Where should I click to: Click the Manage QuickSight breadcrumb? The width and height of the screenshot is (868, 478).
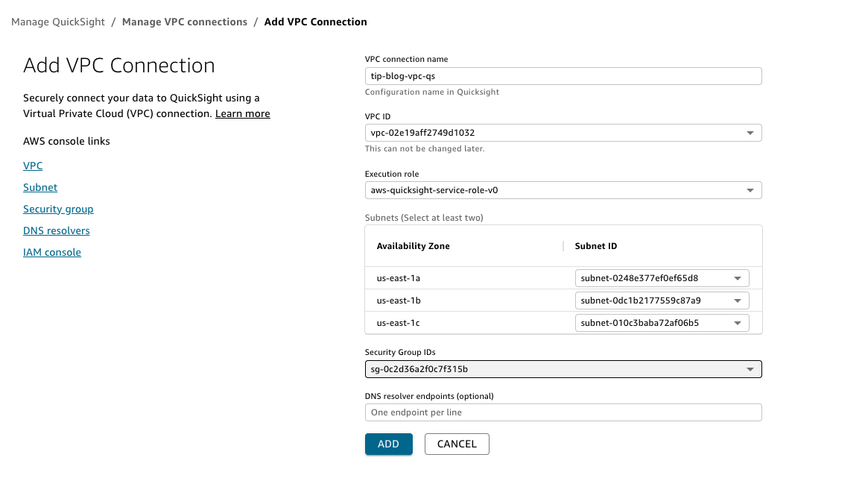click(58, 22)
